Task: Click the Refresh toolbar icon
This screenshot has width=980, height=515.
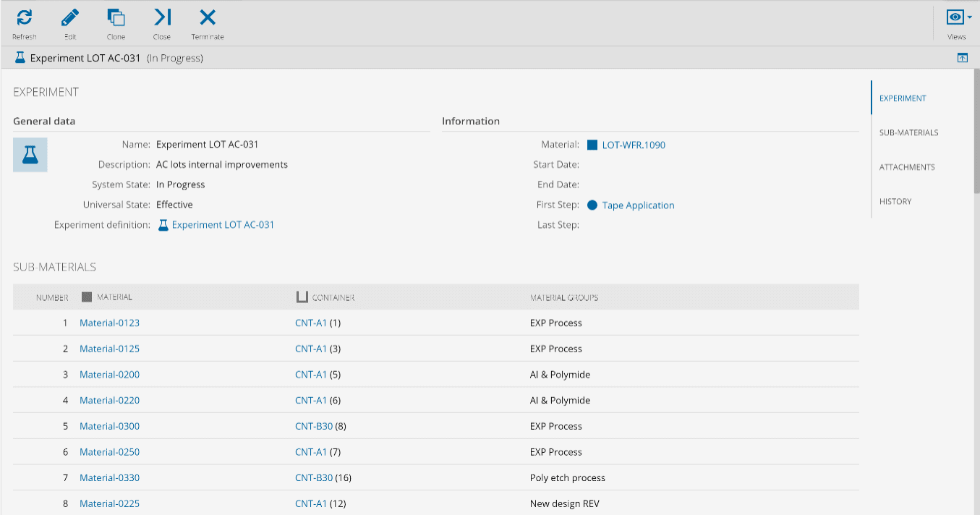Action: [24, 18]
